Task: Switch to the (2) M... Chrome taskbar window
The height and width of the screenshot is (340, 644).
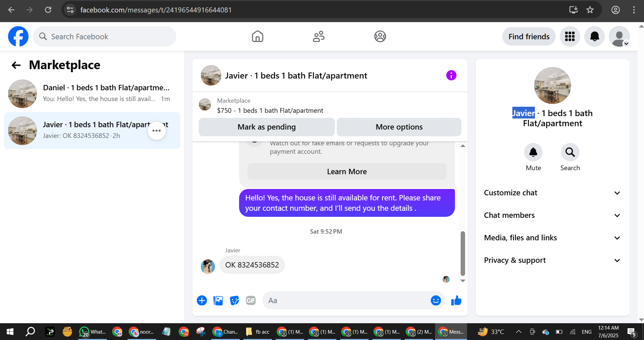Action: point(419,332)
